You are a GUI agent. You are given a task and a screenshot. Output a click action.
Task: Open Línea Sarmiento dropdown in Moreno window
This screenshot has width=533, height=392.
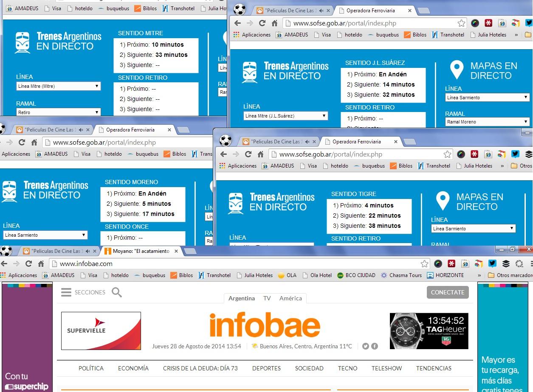[45, 235]
